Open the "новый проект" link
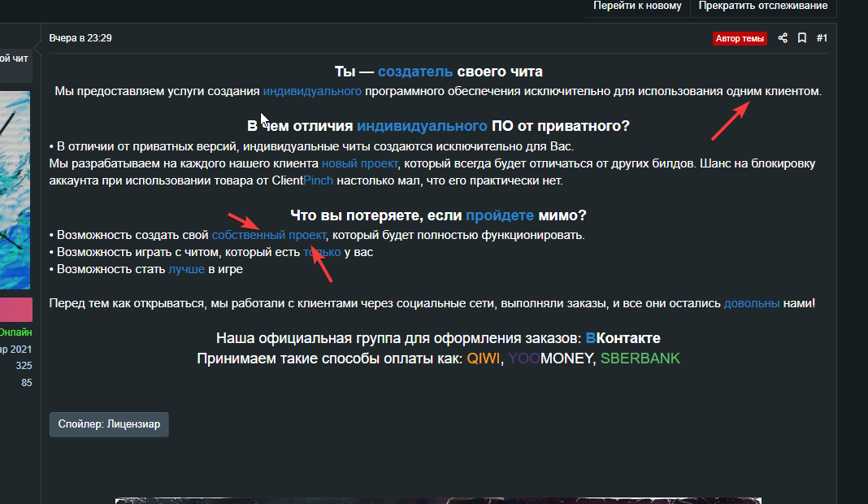The width and height of the screenshot is (868, 504). pyautogui.click(x=360, y=163)
